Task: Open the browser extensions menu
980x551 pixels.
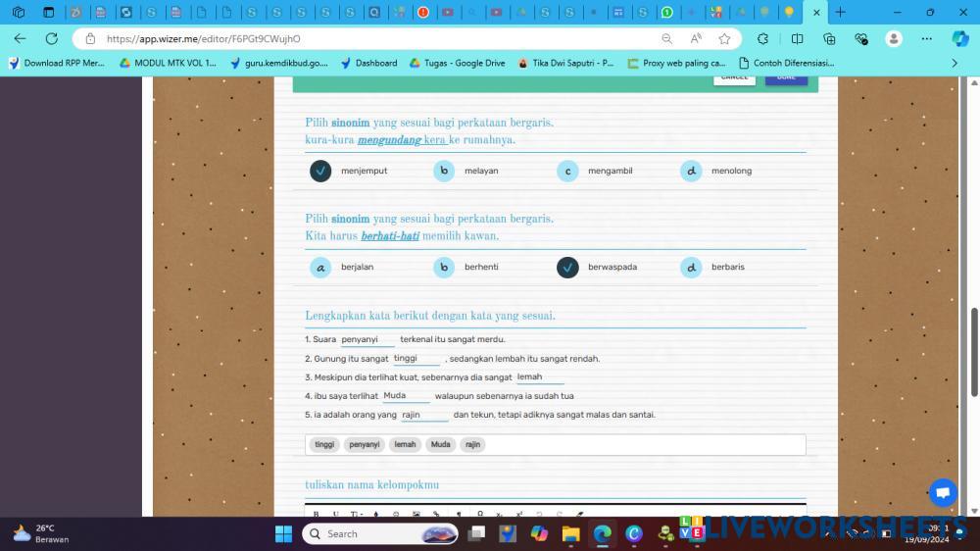Action: coord(763,38)
